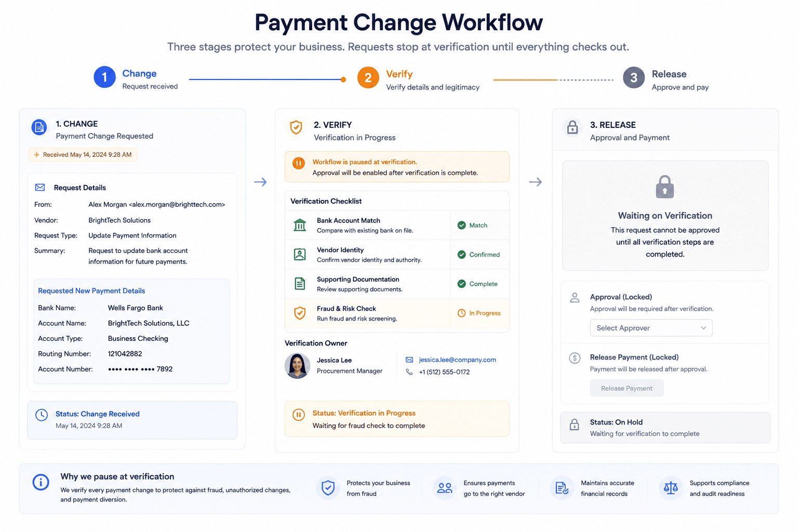Screen dimensions: 798x532
Task: Click the lock icon beside 3. RELEASE
Action: click(x=573, y=127)
